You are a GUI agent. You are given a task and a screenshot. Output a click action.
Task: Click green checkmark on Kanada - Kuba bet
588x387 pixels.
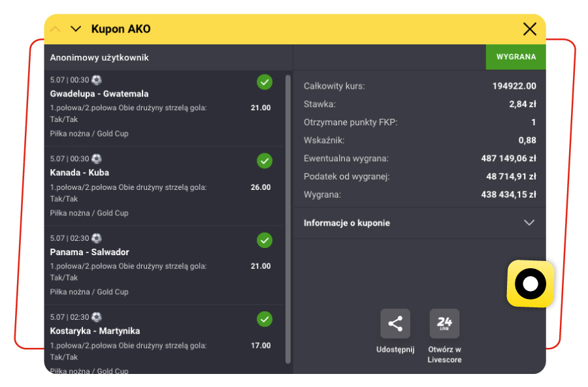pos(265,161)
